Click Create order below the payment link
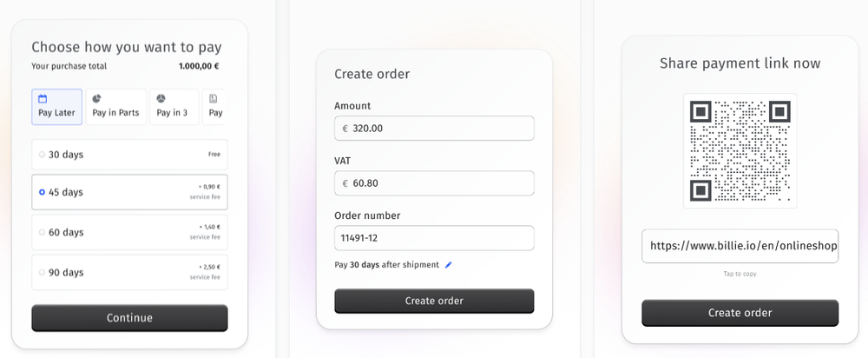Viewport: 868px width, 358px height. click(x=740, y=313)
